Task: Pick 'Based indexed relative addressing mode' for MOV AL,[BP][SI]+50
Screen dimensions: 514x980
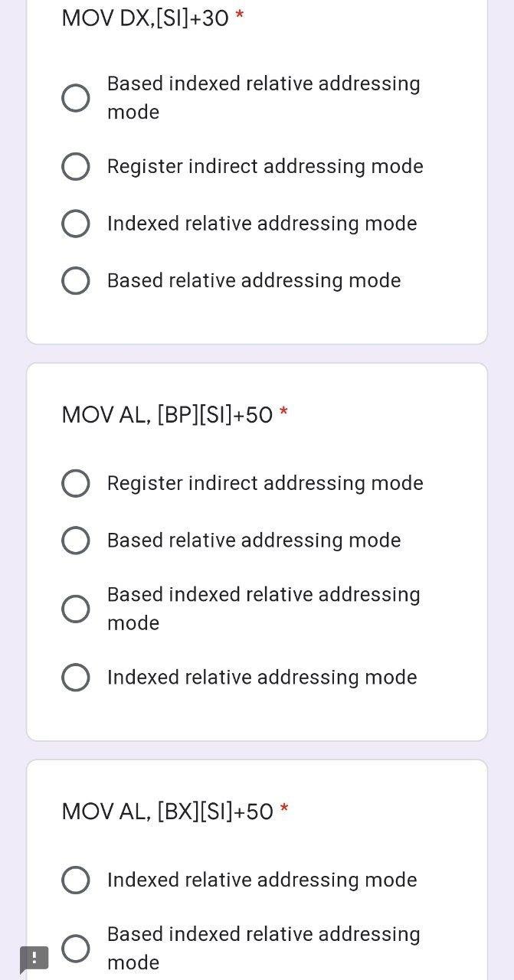Action: point(75,609)
